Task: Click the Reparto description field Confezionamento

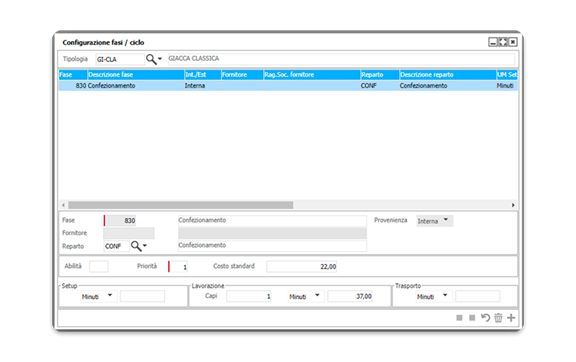Action: coord(272,245)
